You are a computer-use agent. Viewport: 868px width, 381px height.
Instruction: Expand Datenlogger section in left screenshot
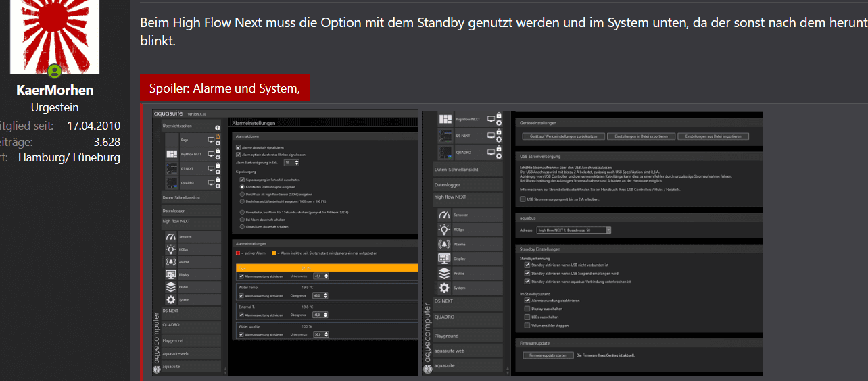click(191, 211)
